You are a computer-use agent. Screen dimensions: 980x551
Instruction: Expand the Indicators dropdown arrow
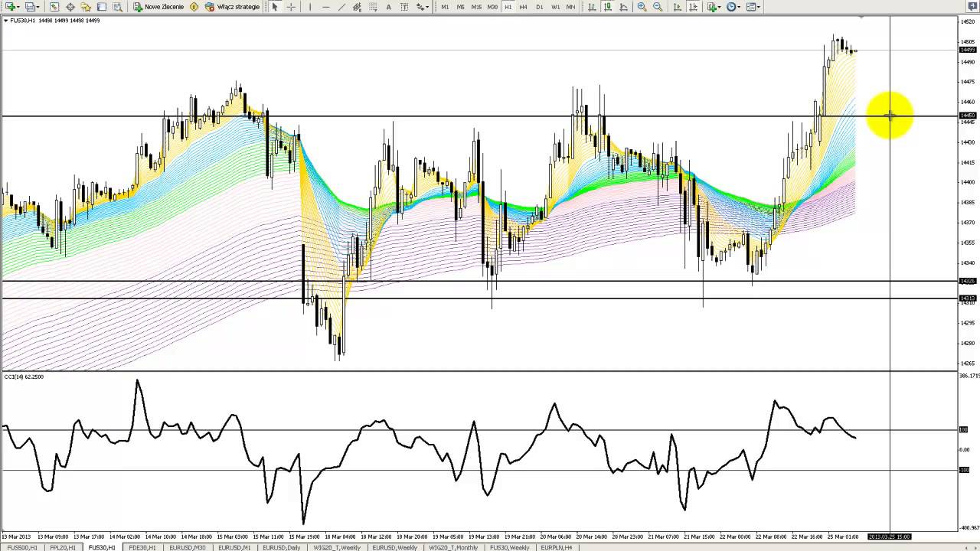[x=720, y=7]
